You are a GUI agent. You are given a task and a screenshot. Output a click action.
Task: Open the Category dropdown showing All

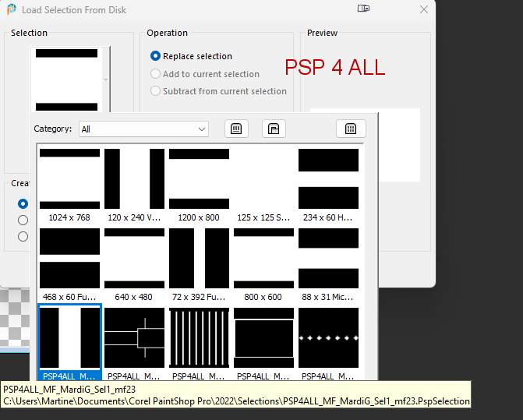143,129
